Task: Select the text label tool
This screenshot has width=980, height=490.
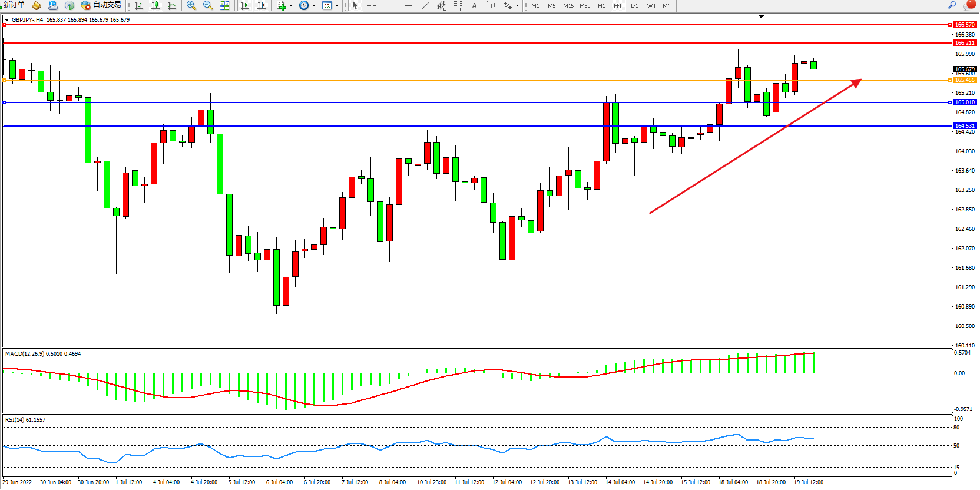Action: pos(474,5)
